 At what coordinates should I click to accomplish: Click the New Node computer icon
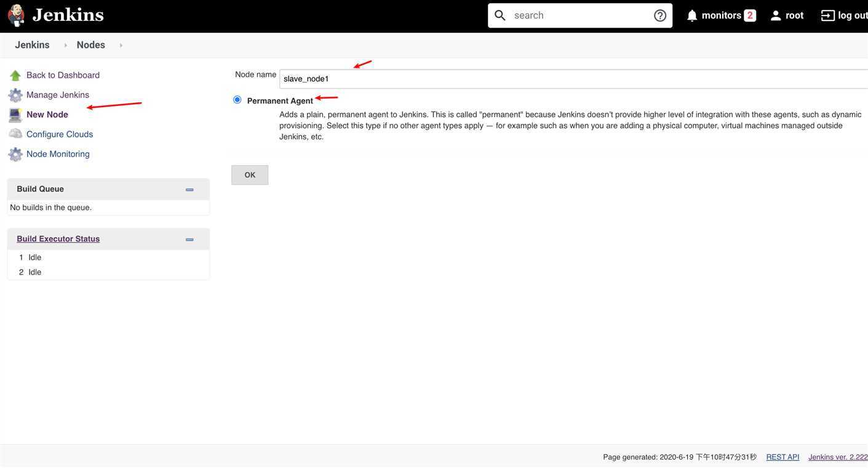point(15,115)
